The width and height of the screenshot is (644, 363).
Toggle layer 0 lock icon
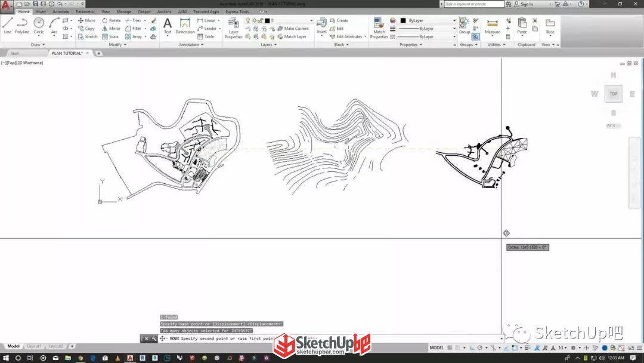pos(261,20)
